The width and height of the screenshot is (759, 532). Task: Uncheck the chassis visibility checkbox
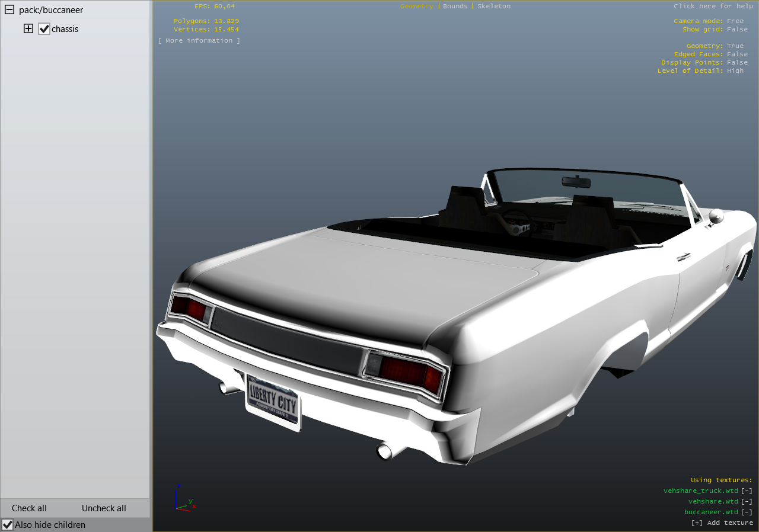pyautogui.click(x=44, y=28)
